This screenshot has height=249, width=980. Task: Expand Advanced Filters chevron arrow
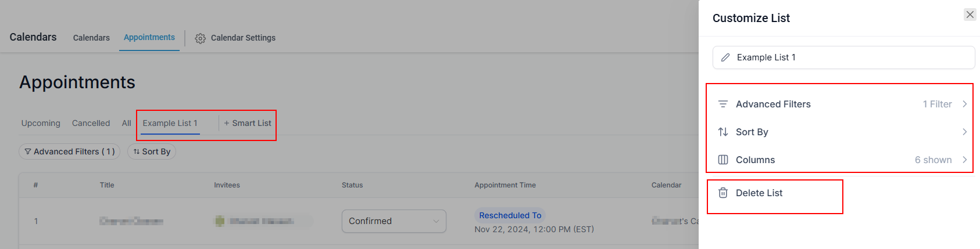[x=964, y=104]
